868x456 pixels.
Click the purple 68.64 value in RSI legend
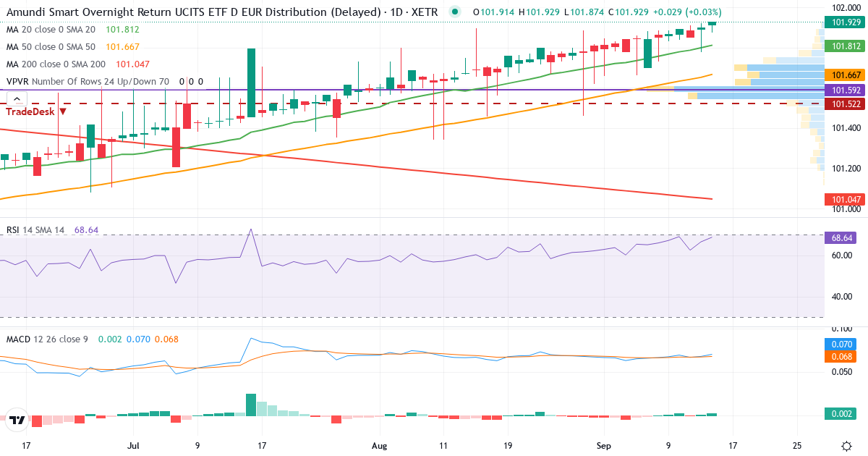[x=86, y=229]
